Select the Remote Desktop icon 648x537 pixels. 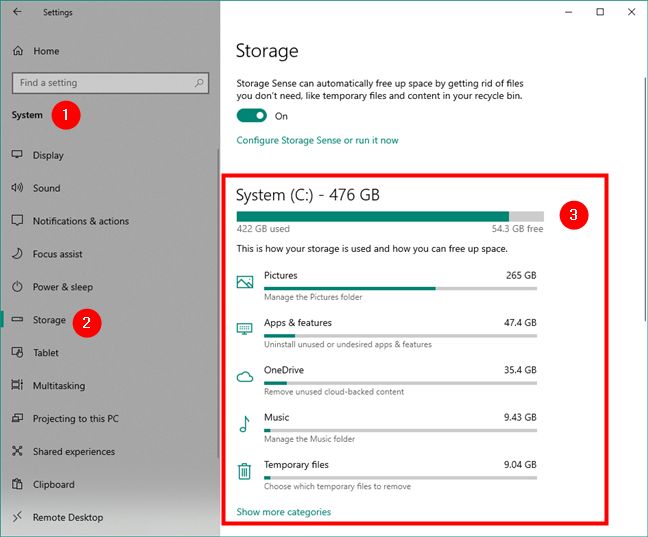17,517
